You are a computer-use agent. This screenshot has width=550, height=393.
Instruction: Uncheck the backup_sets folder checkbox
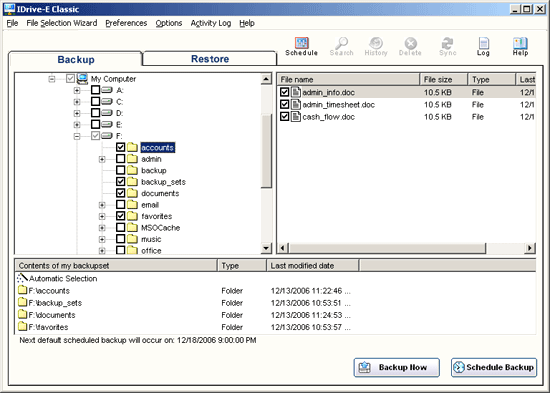120,181
